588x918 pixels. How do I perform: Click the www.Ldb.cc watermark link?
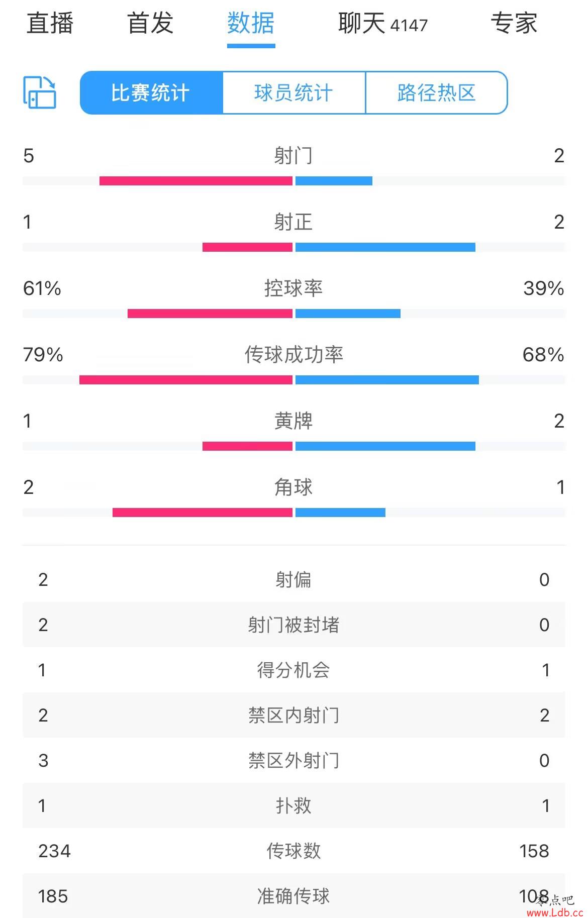tap(555, 912)
